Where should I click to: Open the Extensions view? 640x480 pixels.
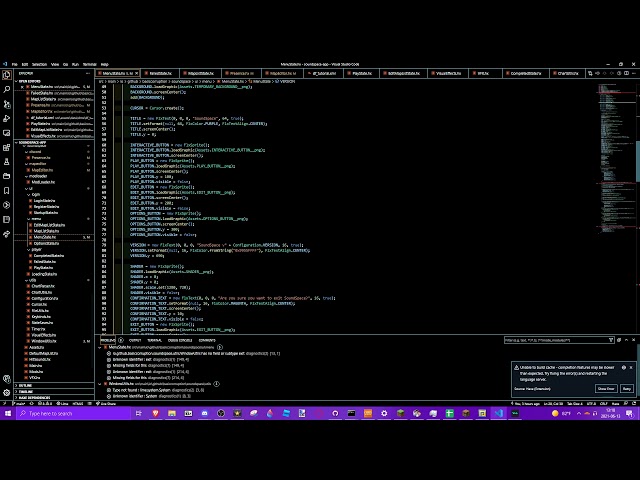pos(7,147)
